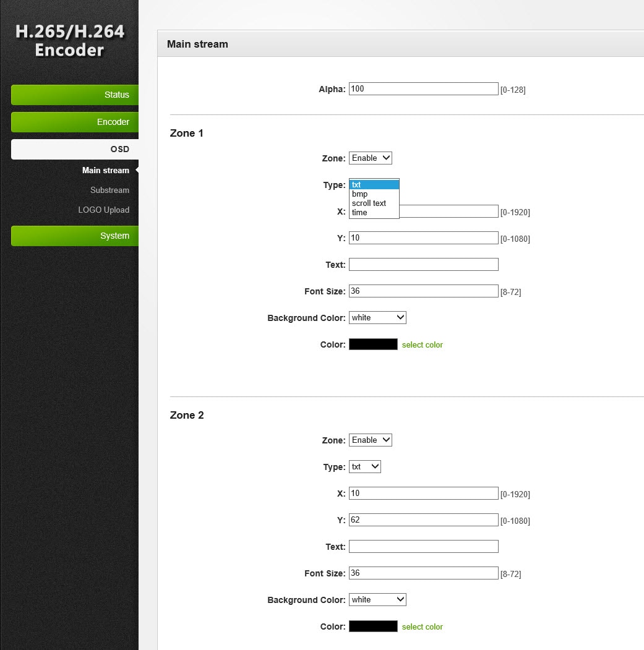644x650 pixels.
Task: Expand Zone 2 Enable dropdown
Action: point(371,440)
